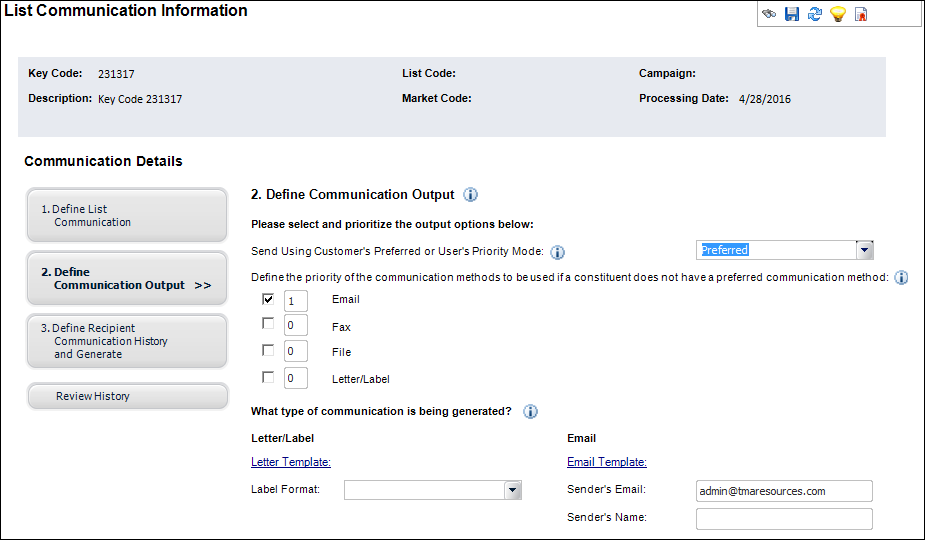925x540 pixels.
Task: Click the binoculars search icon
Action: pos(769,14)
